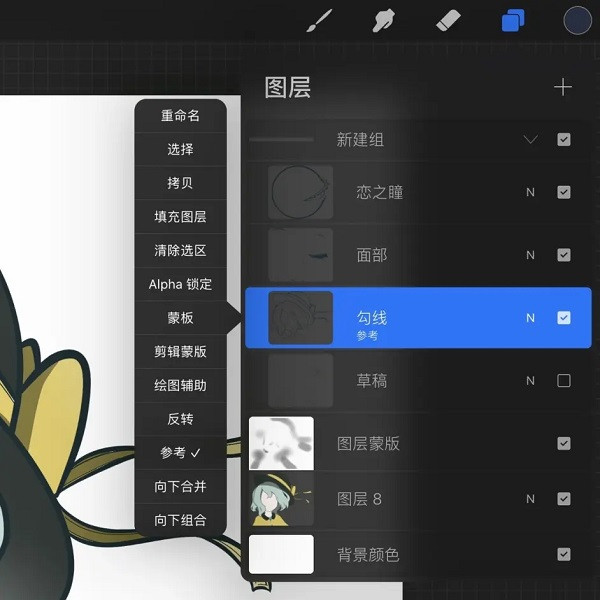Tap the 勾线 layer thumbnail

300,318
